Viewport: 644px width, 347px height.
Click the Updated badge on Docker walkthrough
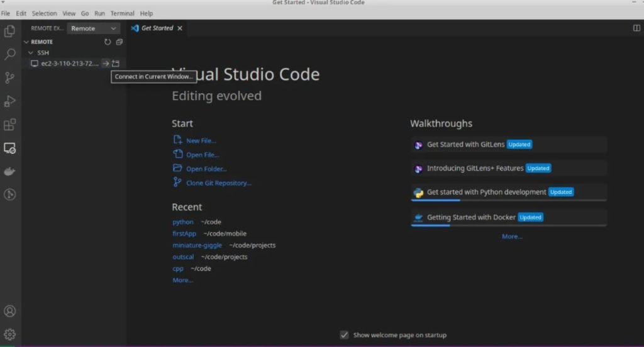click(530, 217)
